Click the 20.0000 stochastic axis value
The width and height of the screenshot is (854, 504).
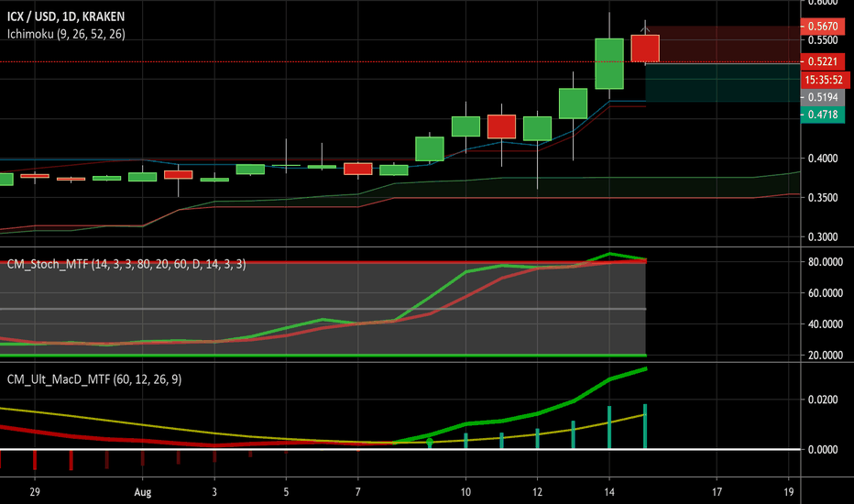point(825,356)
